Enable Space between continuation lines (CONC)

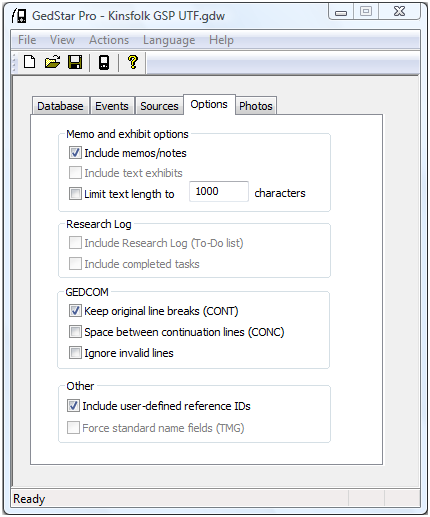[75, 332]
